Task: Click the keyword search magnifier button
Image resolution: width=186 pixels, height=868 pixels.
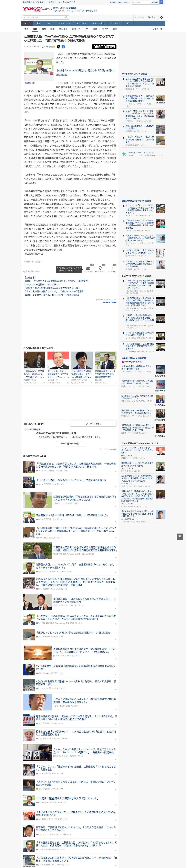Action: 66,17
